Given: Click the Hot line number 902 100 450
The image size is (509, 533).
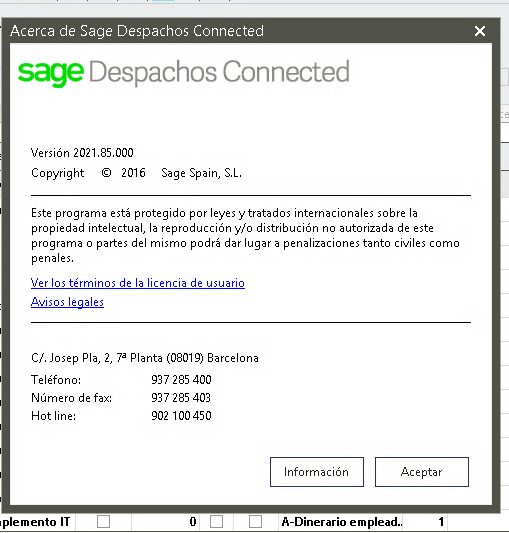Looking at the screenshot, I should point(181,416).
